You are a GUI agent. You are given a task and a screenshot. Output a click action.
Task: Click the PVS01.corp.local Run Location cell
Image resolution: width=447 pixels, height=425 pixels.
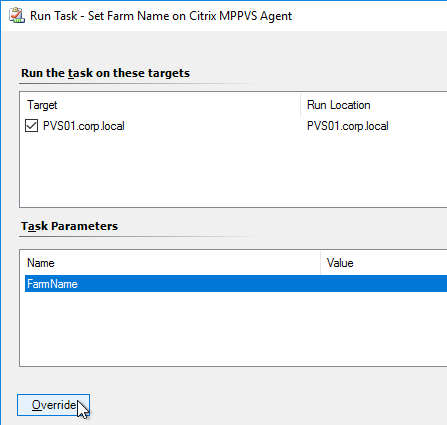(348, 126)
